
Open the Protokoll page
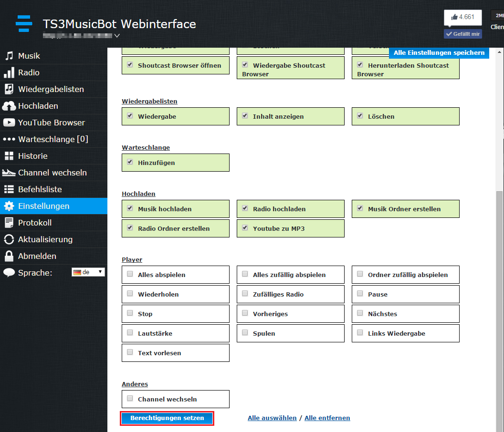pos(53,223)
